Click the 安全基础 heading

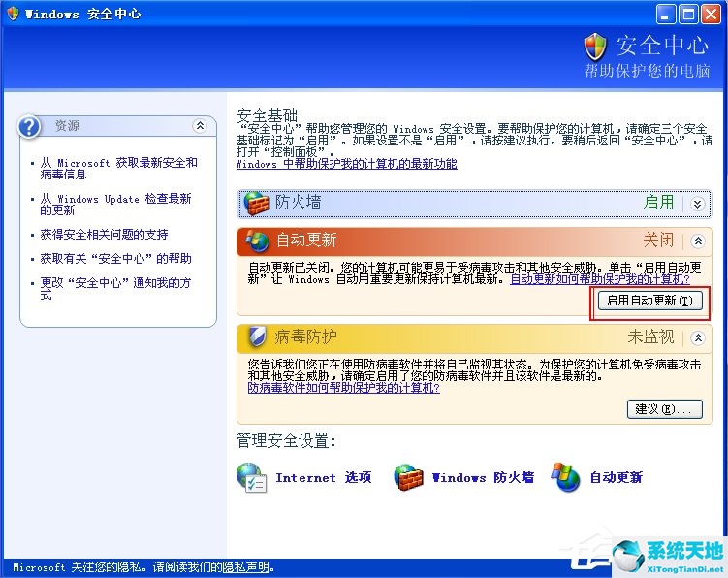(x=267, y=114)
